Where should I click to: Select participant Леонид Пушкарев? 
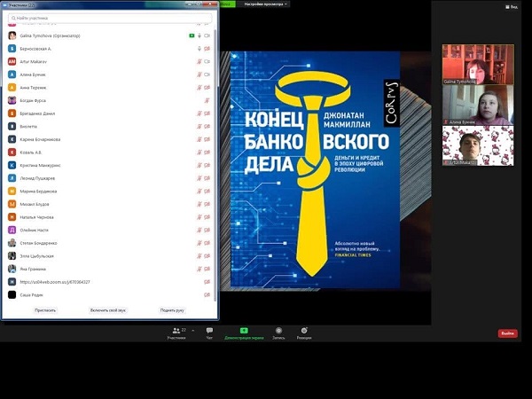pyautogui.click(x=110, y=178)
